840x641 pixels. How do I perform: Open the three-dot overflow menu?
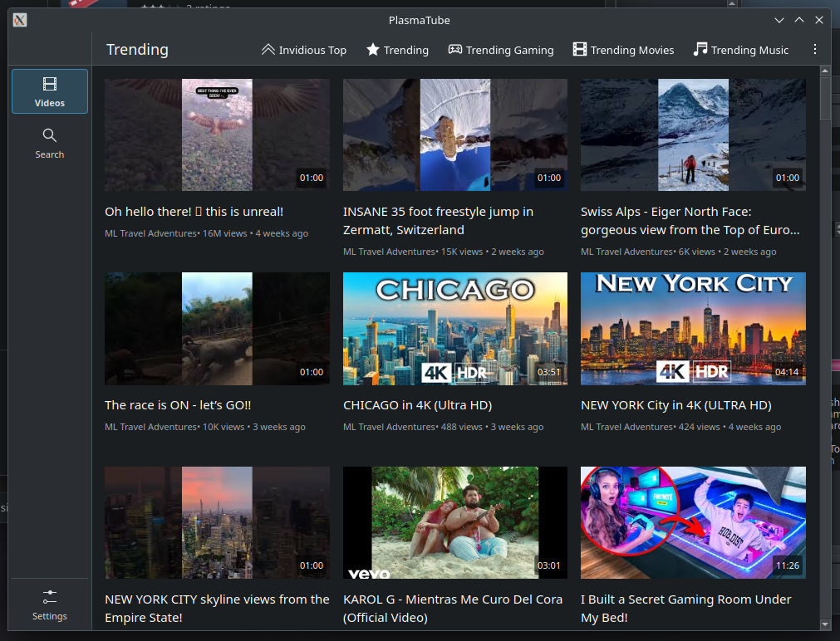click(815, 49)
